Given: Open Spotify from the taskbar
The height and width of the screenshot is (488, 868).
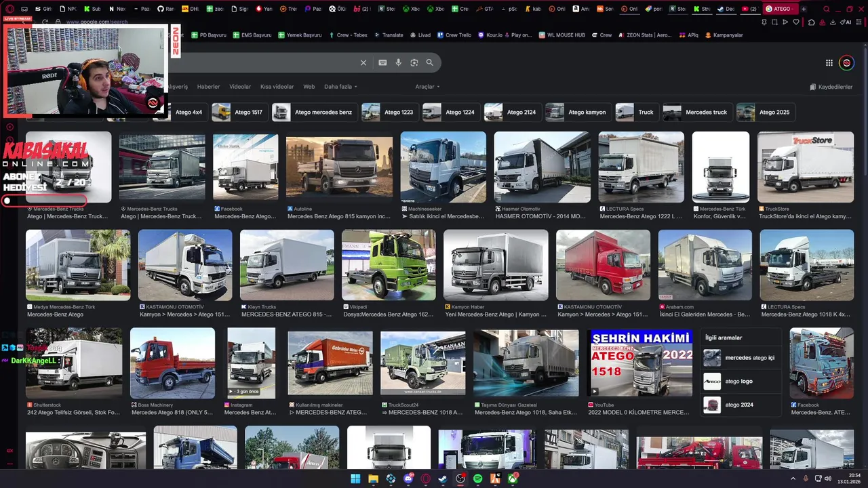Looking at the screenshot, I should pos(478,479).
